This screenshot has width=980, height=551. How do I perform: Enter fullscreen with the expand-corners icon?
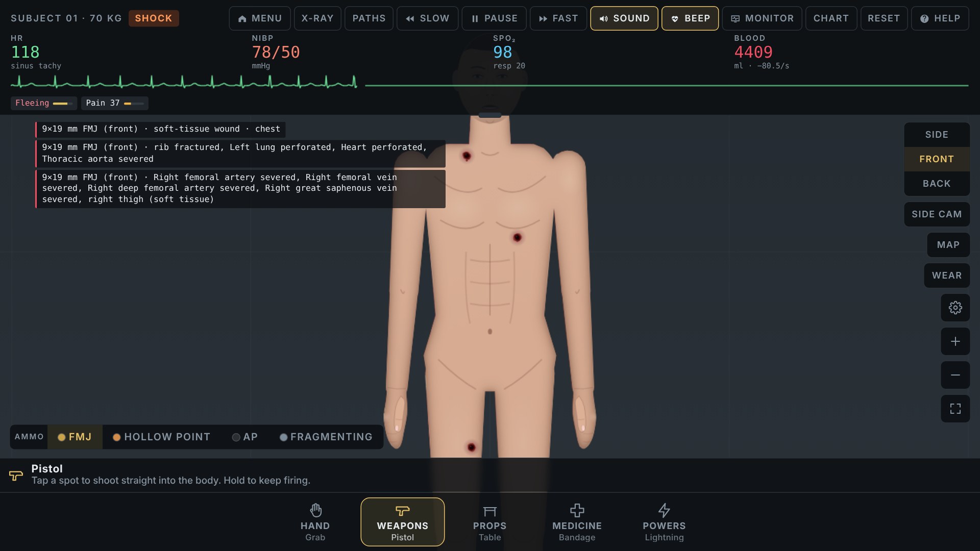pyautogui.click(x=955, y=409)
